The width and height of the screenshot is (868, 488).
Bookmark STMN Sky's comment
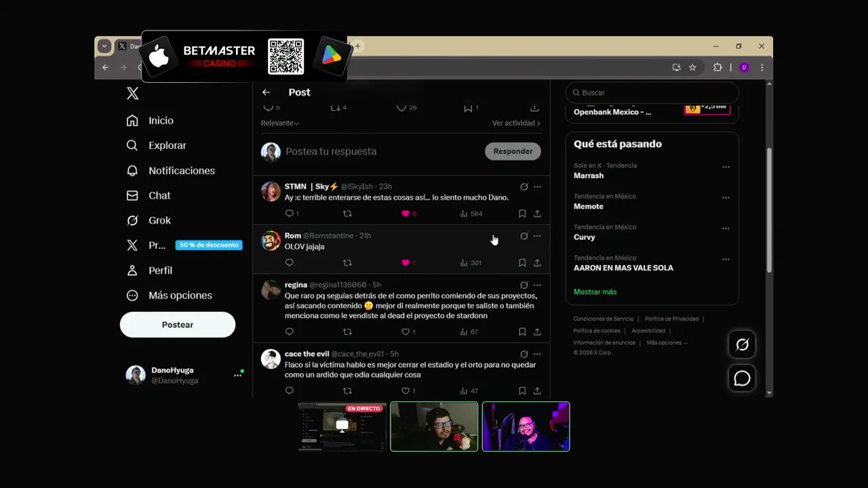point(522,213)
